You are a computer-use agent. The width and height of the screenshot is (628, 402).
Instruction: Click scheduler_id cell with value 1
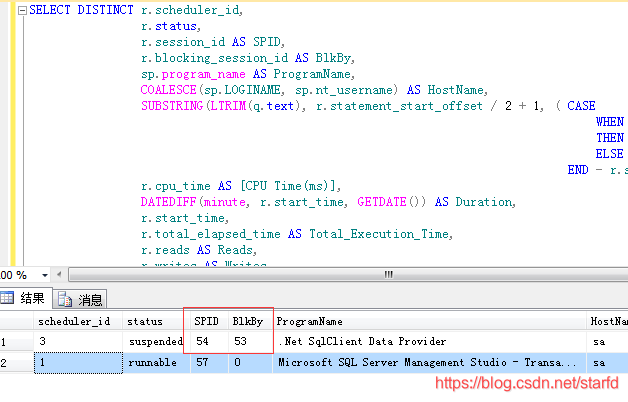(78, 363)
